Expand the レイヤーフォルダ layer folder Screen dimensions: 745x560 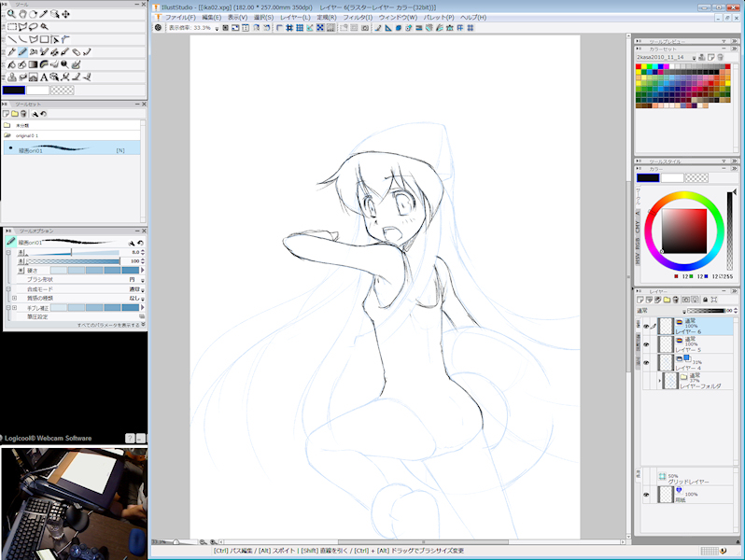pyautogui.click(x=660, y=381)
